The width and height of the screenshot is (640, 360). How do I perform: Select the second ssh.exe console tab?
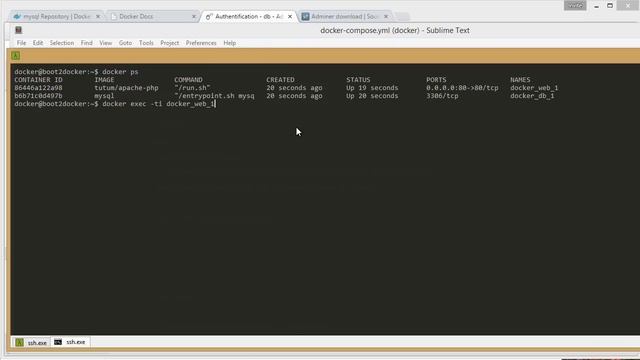point(70,342)
